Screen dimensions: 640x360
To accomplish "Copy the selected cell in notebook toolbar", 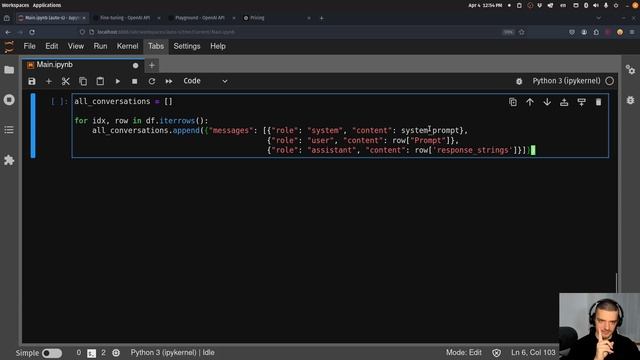I will tap(83, 81).
